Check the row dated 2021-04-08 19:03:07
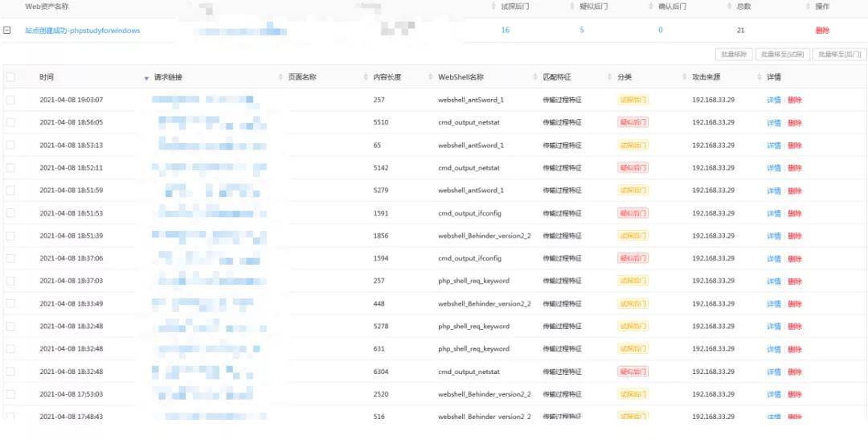This screenshot has height=440, width=868. pos(10,101)
